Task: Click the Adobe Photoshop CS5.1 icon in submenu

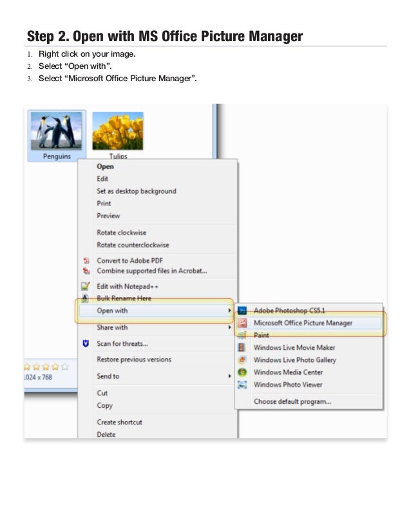Action: point(242,310)
